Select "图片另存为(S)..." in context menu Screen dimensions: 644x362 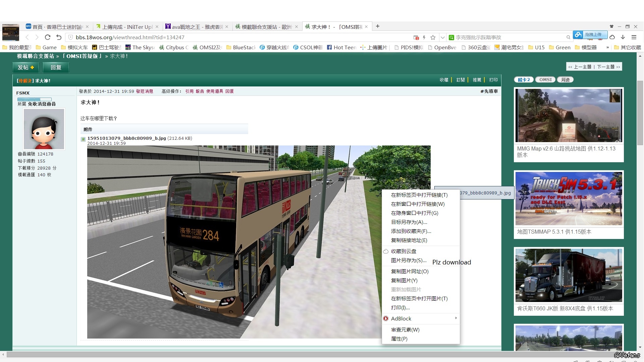click(409, 260)
